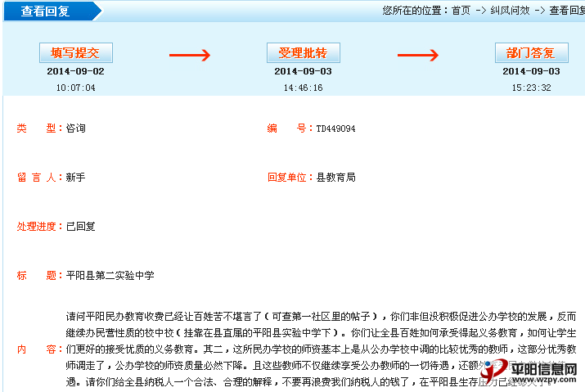Image resolution: width=585 pixels, height=392 pixels.
Task: Click the 类型 value 咨询
Action: 76,128
